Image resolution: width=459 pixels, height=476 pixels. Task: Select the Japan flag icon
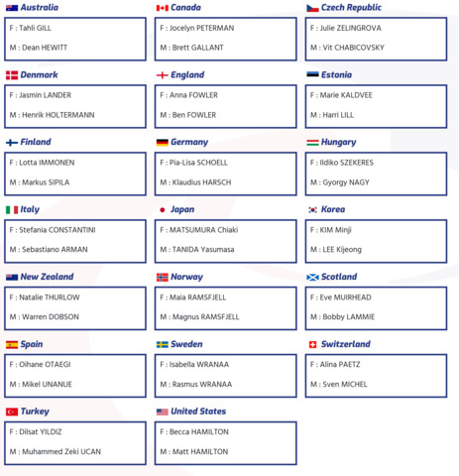pyautogui.click(x=163, y=210)
